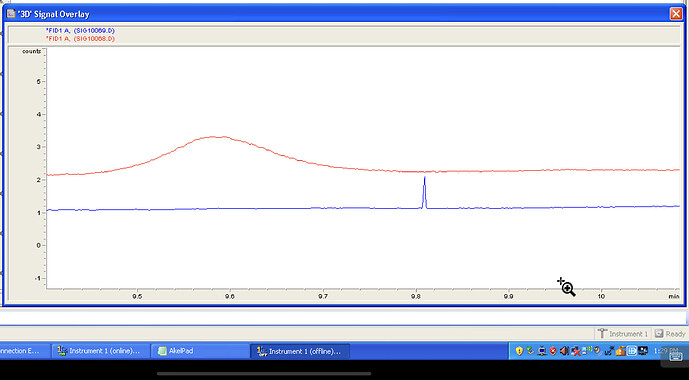The height and width of the screenshot is (380, 689).
Task: Click the dual-monitor display tray icon
Action: coord(643,350)
